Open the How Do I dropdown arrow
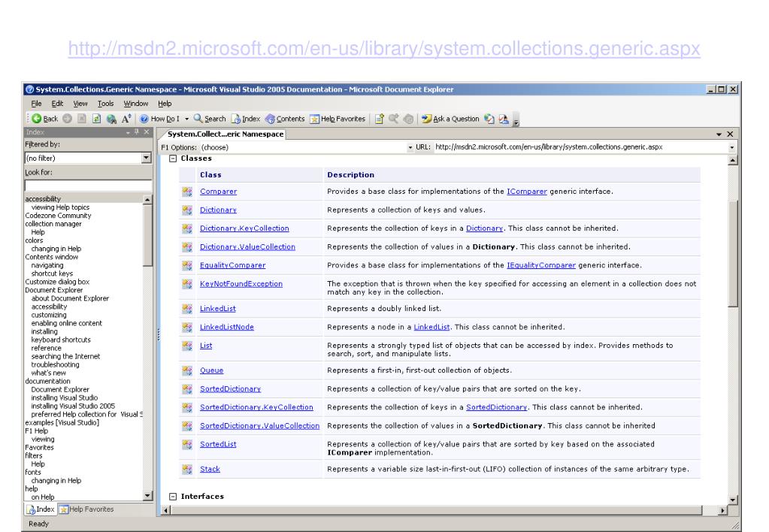The width and height of the screenshot is (769, 532). click(187, 119)
